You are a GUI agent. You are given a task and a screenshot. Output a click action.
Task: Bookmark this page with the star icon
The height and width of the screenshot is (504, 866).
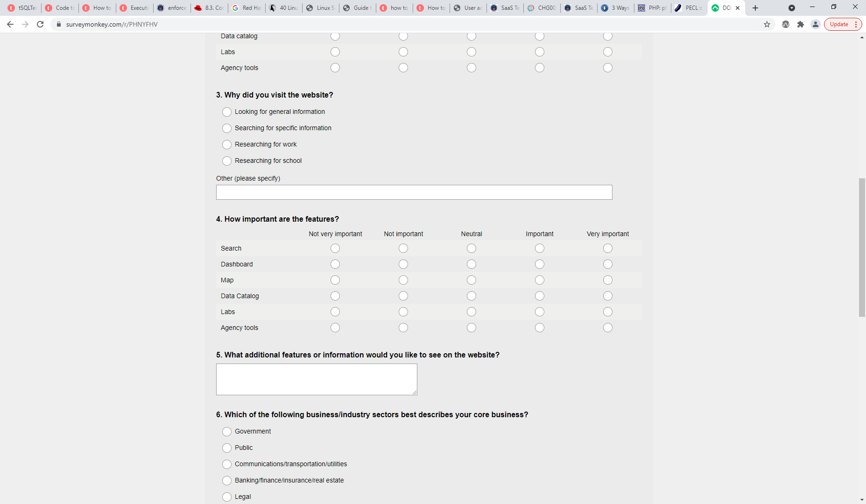pyautogui.click(x=767, y=24)
